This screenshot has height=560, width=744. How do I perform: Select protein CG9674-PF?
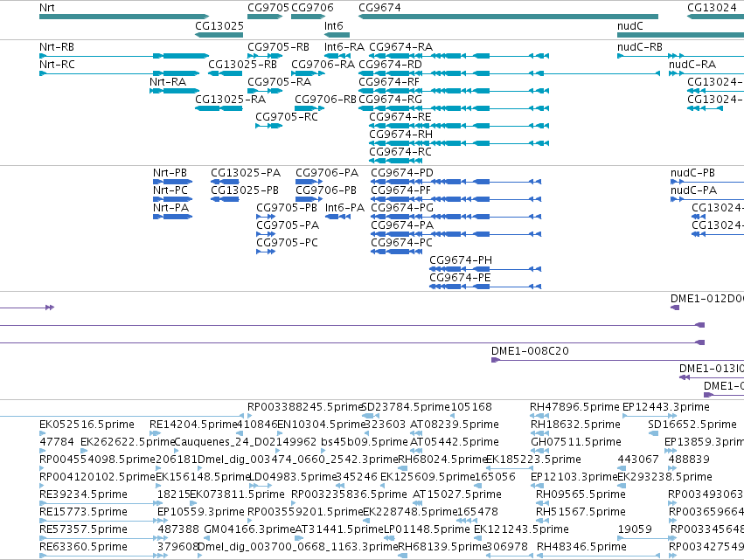click(400, 190)
